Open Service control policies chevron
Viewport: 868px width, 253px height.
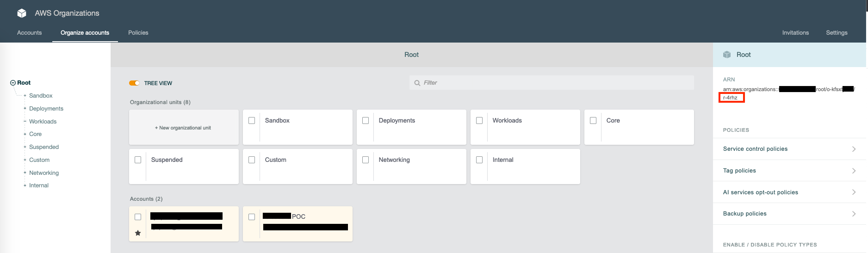point(854,149)
